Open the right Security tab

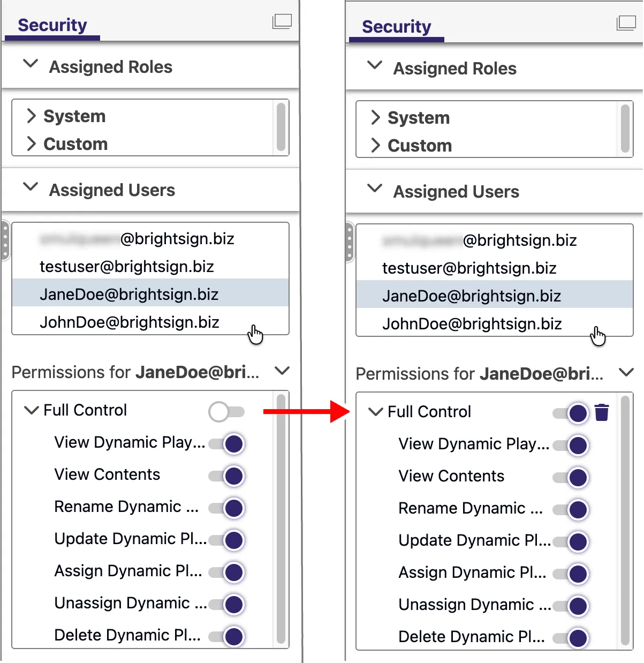[397, 27]
